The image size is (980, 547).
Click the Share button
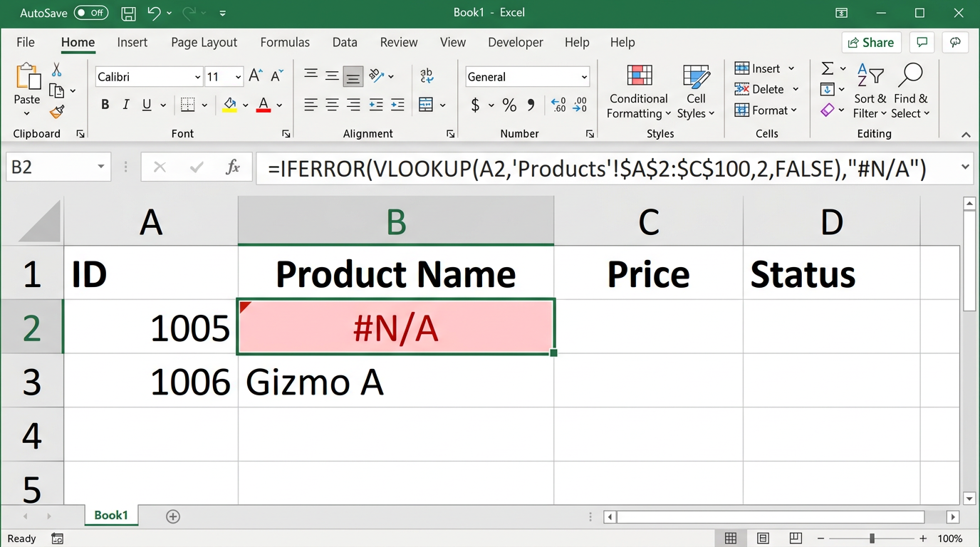(x=871, y=43)
